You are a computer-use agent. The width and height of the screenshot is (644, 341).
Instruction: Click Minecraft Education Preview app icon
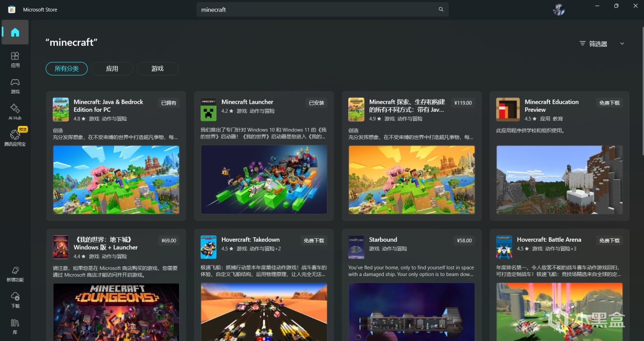point(508,109)
